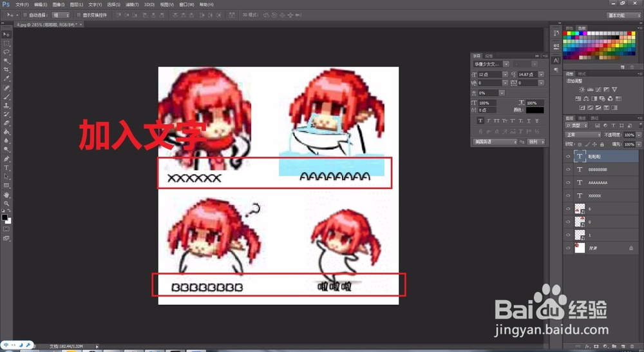644x352 pixels.
Task: Enable the Auto-Select checkbox
Action: [x=24, y=15]
